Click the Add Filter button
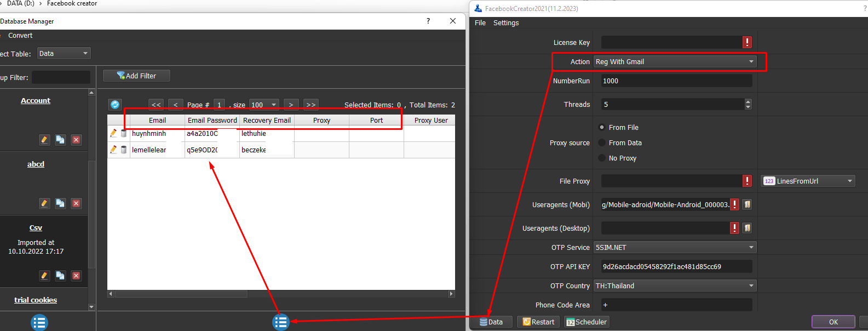868x331 pixels. (x=136, y=76)
